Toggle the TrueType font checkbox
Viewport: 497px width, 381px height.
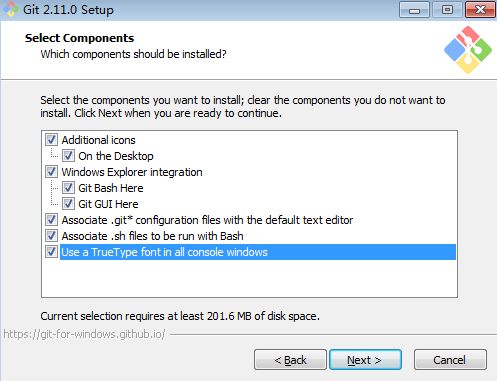(x=51, y=252)
